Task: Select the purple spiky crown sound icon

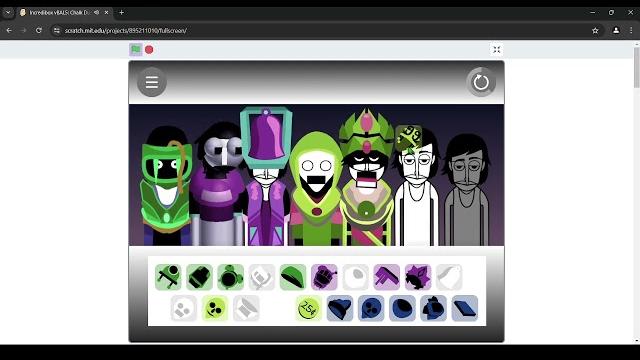Action: [418, 277]
